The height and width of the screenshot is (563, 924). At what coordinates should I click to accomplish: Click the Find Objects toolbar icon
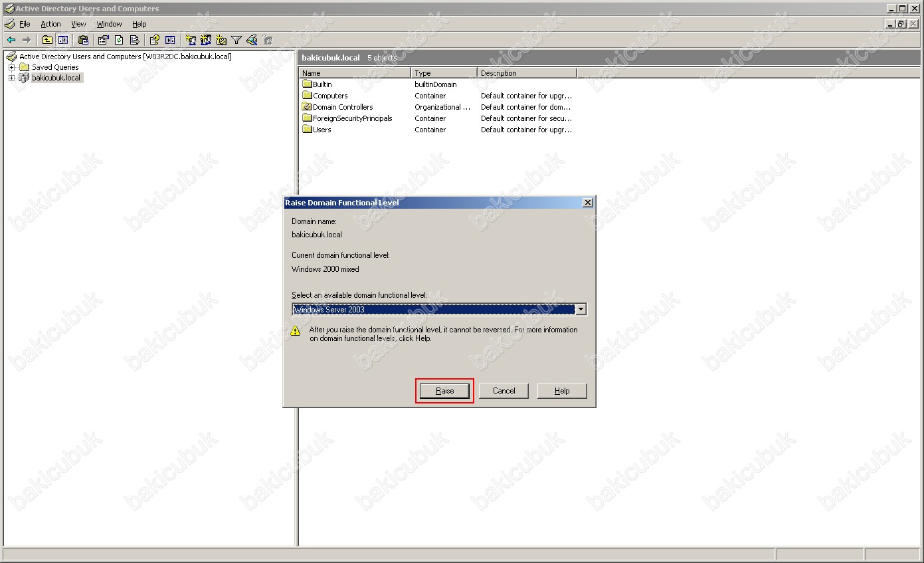click(252, 40)
